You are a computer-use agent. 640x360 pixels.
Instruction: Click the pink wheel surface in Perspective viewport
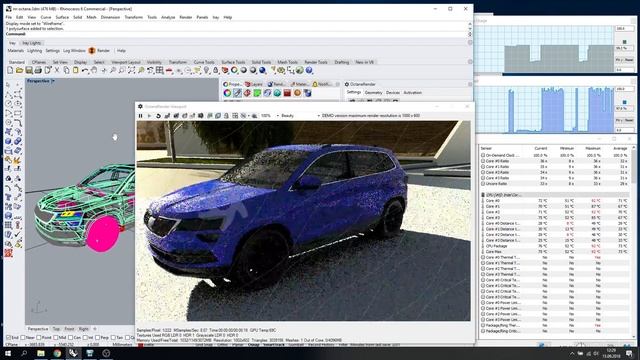[x=102, y=234]
